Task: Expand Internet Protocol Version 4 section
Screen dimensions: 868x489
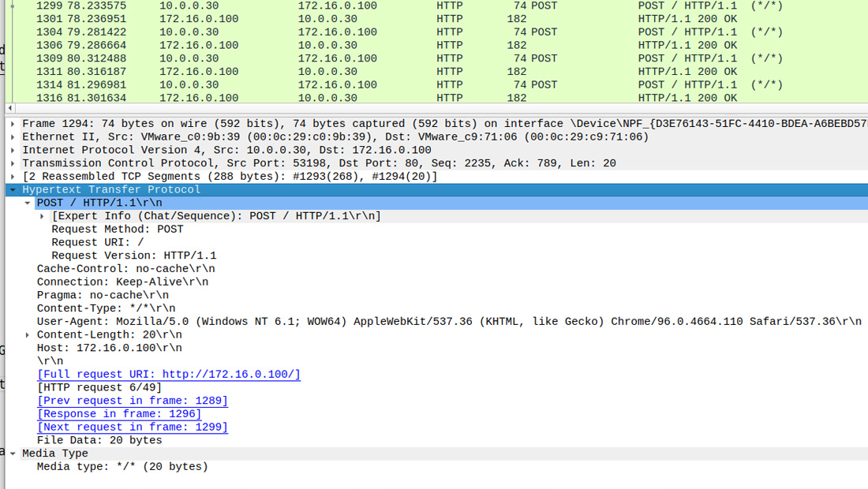Action: pyautogui.click(x=13, y=150)
